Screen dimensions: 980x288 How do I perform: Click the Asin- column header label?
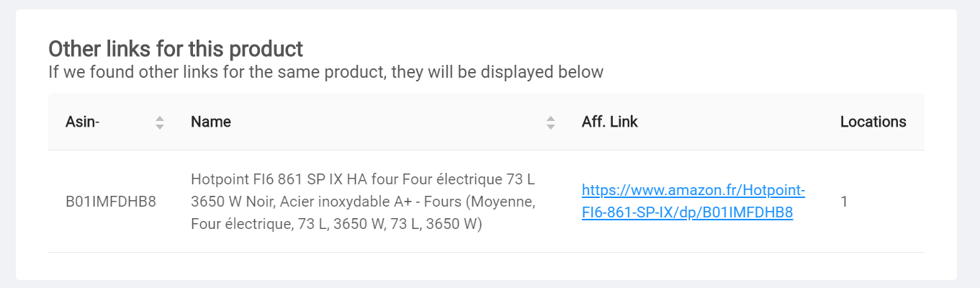[82, 122]
